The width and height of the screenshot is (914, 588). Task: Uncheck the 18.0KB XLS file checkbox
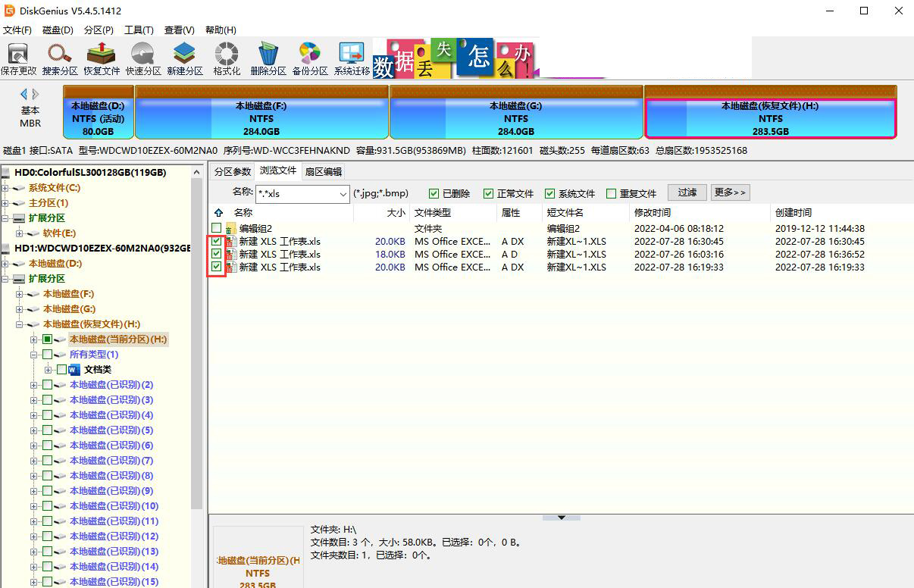point(217,255)
